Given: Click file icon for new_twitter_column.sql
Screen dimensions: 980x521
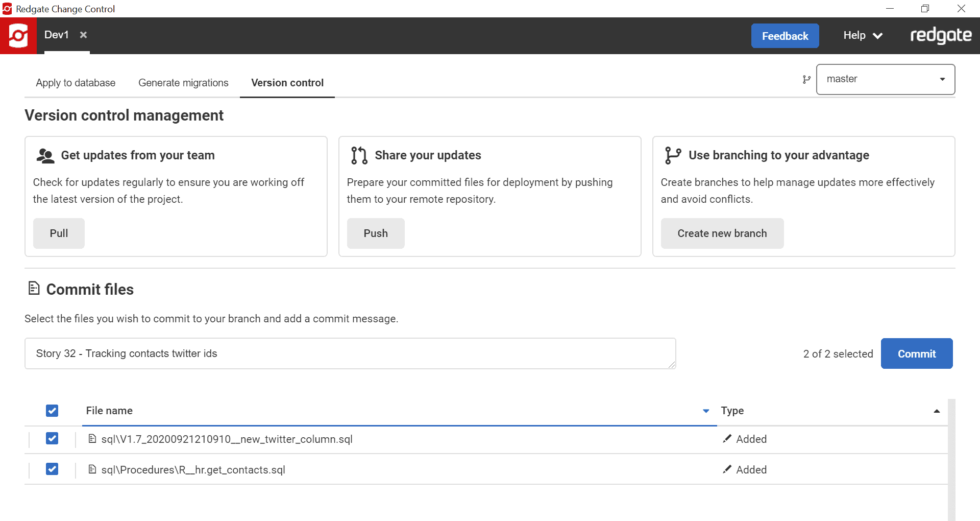Looking at the screenshot, I should pyautogui.click(x=92, y=439).
